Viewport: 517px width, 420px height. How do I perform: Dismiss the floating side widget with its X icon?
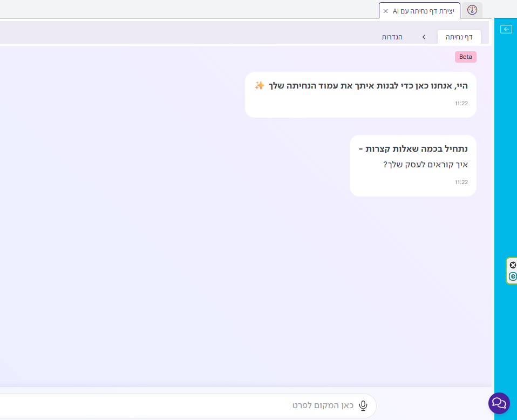pyautogui.click(x=513, y=265)
